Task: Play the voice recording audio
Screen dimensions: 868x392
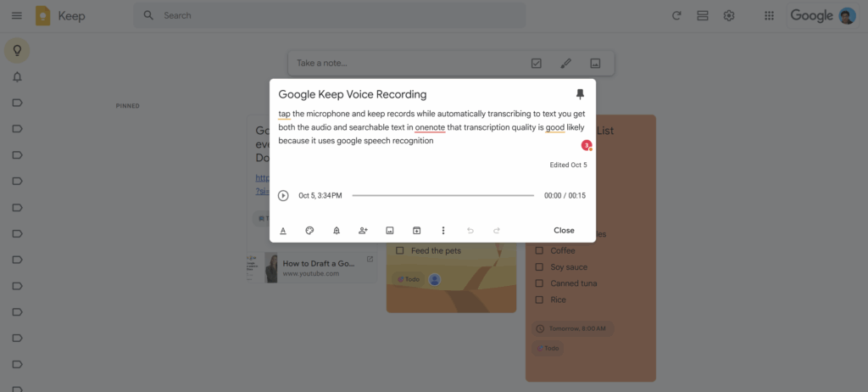Action: [283, 196]
